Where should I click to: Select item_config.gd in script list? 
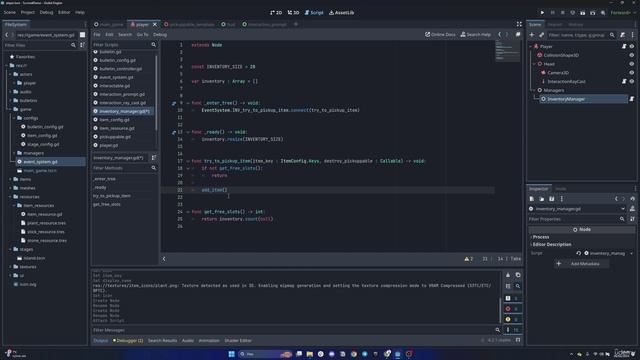114,120
